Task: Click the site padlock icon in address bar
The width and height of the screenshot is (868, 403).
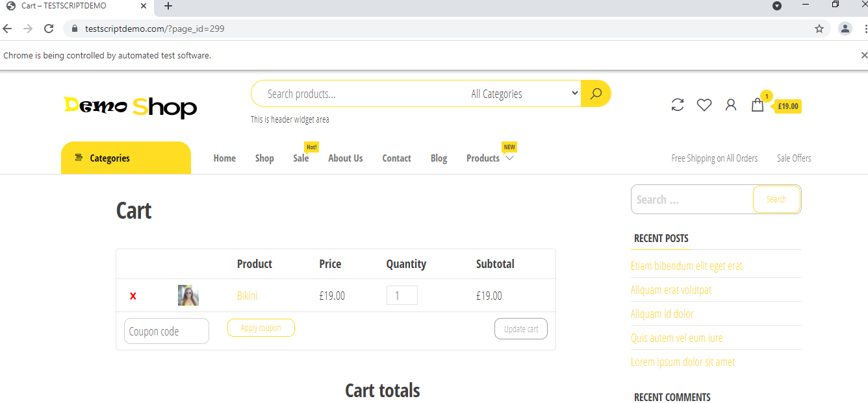Action: (74, 29)
